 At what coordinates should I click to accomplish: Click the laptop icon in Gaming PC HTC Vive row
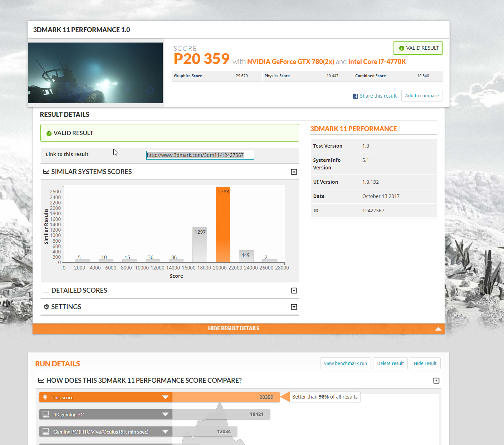point(46,431)
